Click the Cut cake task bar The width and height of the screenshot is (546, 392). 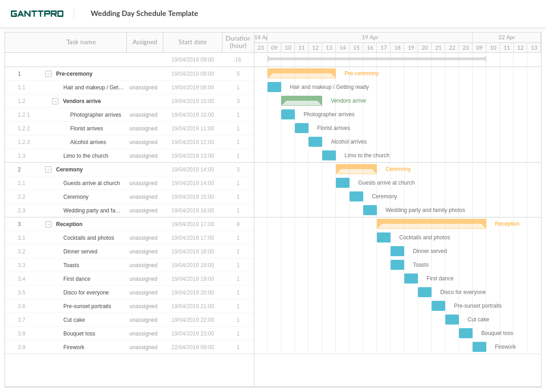[x=452, y=319]
